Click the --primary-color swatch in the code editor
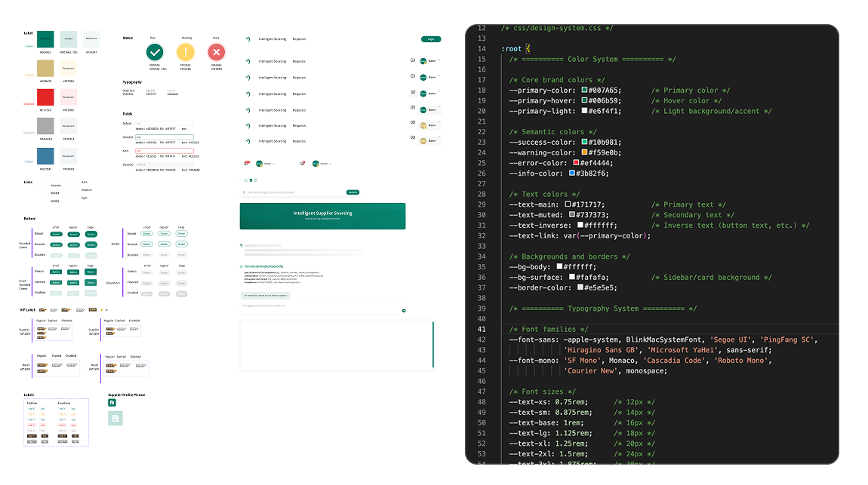Image resolution: width=868 pixels, height=485 pixels. point(584,91)
